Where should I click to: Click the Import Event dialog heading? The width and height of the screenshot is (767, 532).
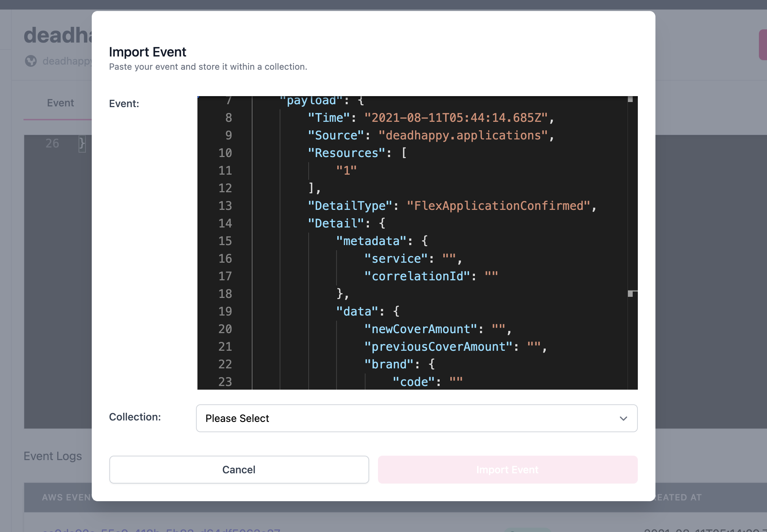148,52
